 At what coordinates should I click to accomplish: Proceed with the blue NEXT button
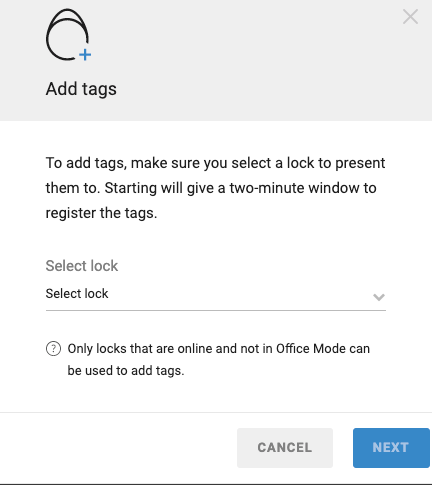[x=391, y=448]
